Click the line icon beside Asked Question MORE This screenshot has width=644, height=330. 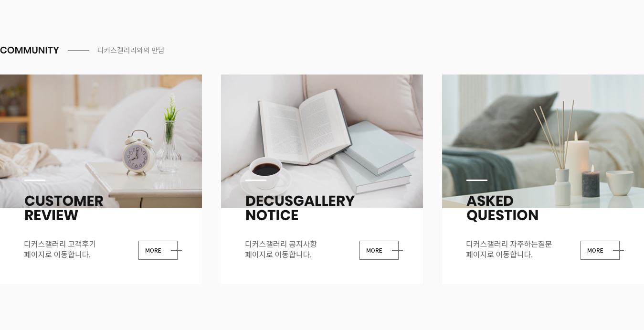(x=618, y=250)
